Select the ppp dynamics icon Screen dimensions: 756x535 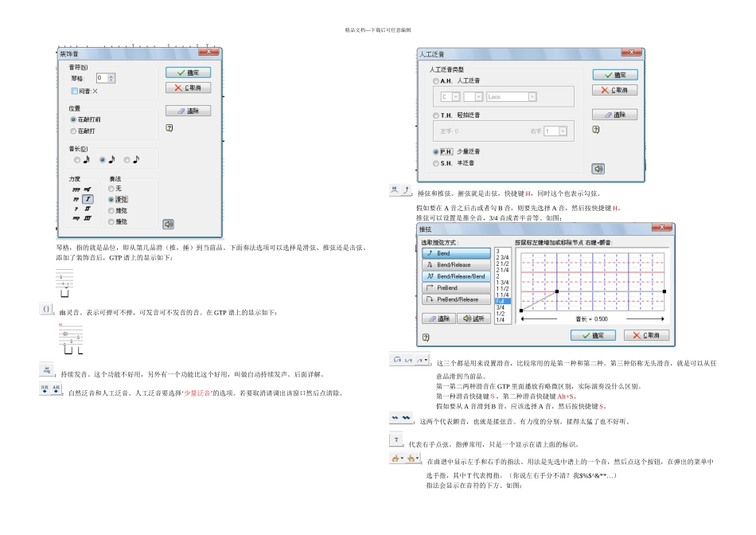coord(76,189)
